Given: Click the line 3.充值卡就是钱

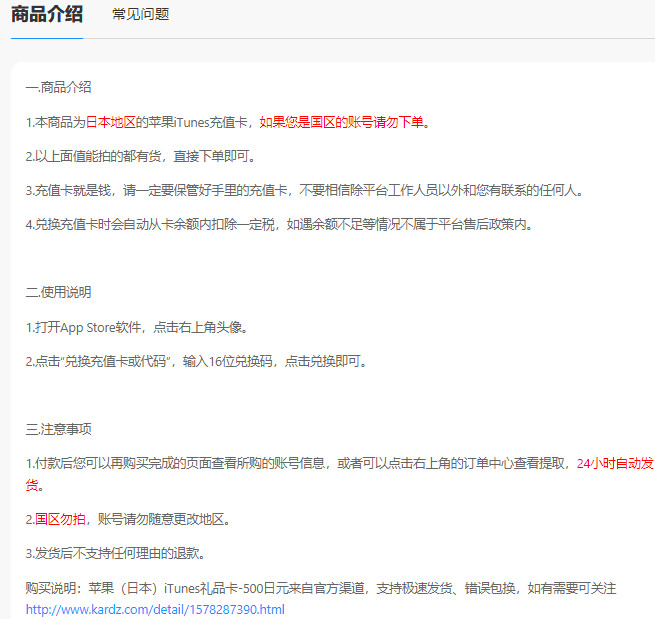Looking at the screenshot, I should coord(305,190).
